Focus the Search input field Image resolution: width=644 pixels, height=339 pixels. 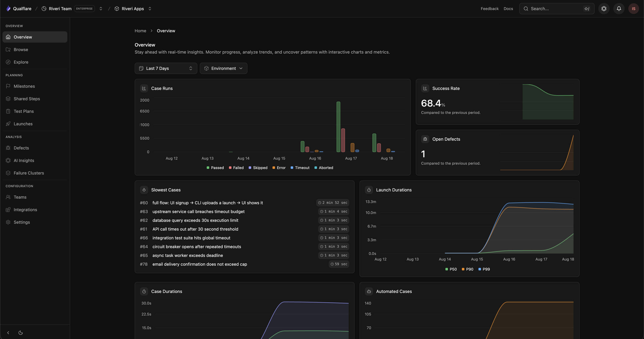coord(556,9)
